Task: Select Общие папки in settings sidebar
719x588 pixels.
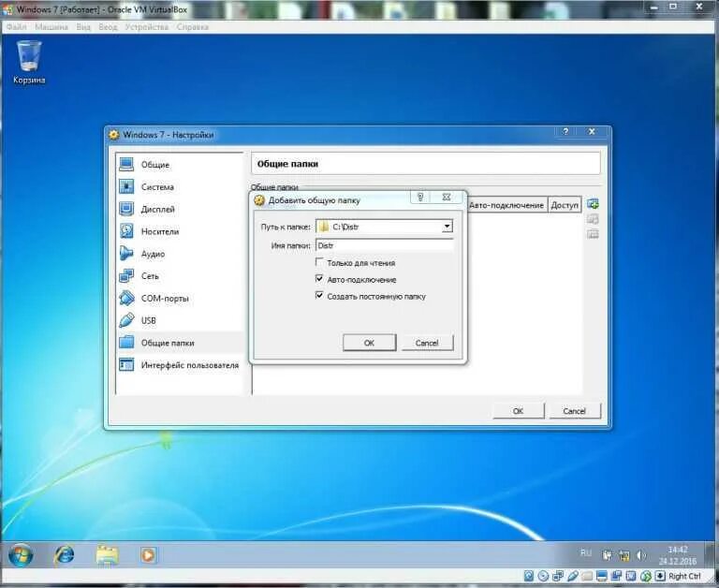Action: [180, 343]
